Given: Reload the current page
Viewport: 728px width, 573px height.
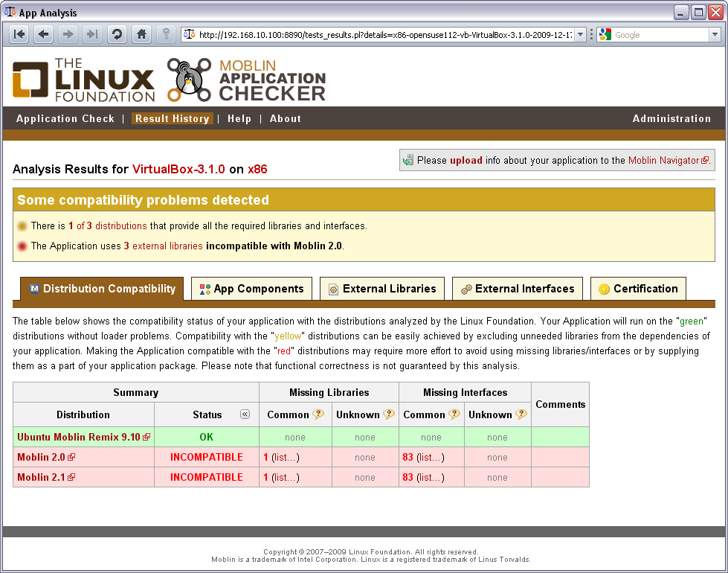Looking at the screenshot, I should pyautogui.click(x=117, y=34).
